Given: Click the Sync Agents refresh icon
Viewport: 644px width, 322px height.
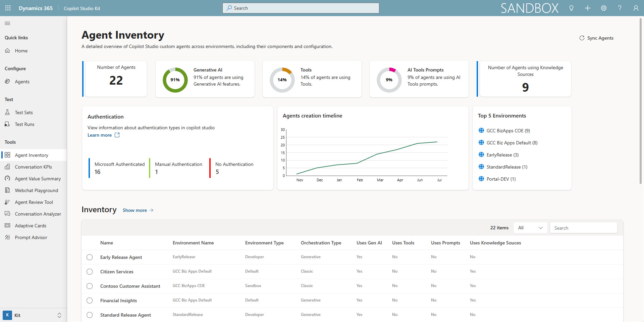Looking at the screenshot, I should [x=582, y=38].
